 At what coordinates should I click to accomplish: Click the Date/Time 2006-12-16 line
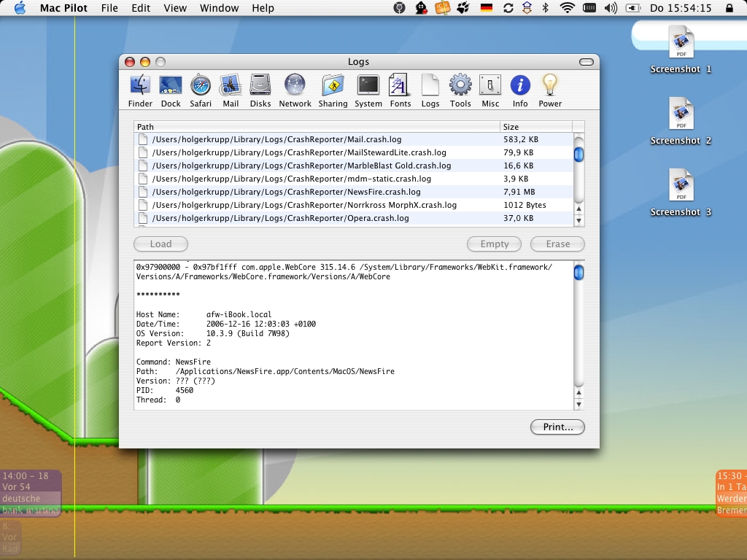[226, 324]
